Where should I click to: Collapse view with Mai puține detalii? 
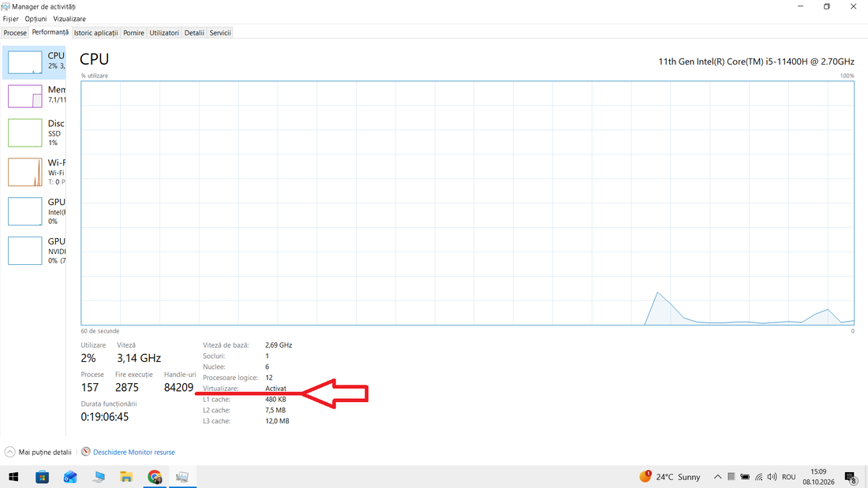pyautogui.click(x=38, y=452)
